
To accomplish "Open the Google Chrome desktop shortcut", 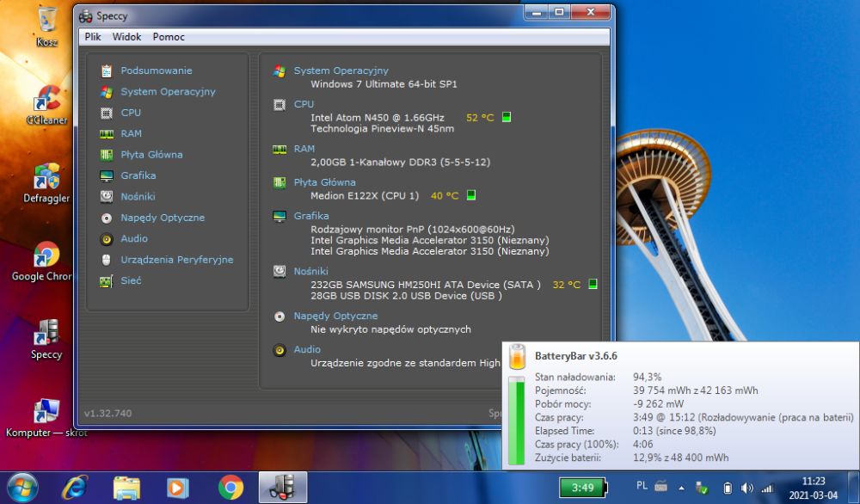I will click(42, 261).
